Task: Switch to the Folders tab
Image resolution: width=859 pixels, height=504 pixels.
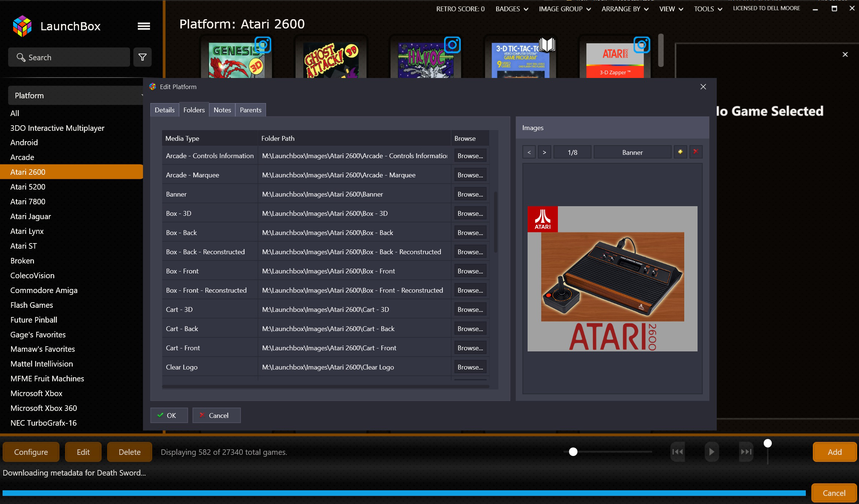Action: [x=194, y=110]
